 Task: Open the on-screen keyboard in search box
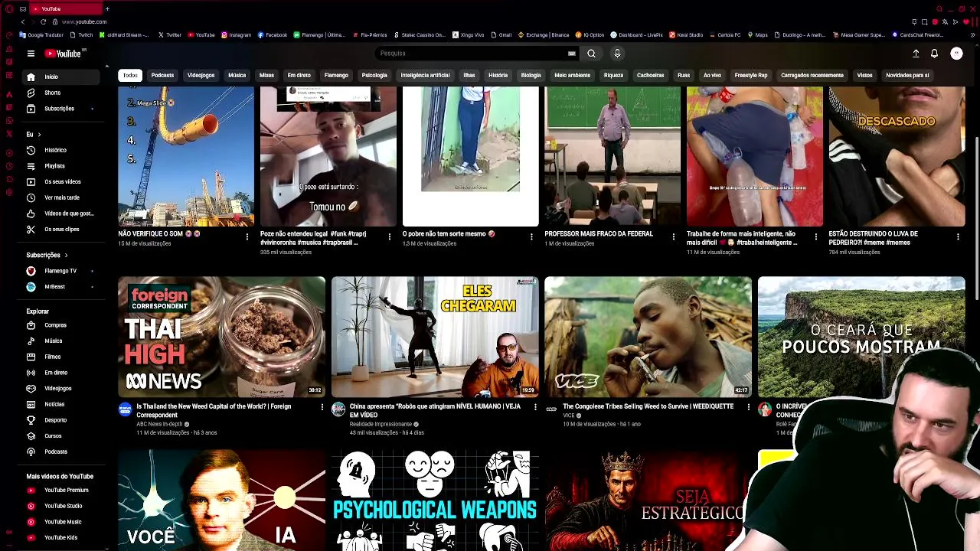571,54
